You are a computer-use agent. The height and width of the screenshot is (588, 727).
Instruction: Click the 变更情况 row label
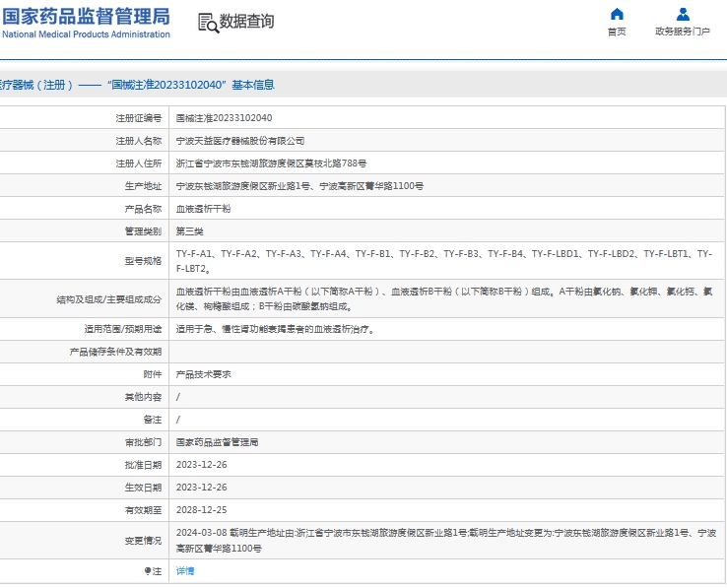(x=143, y=541)
